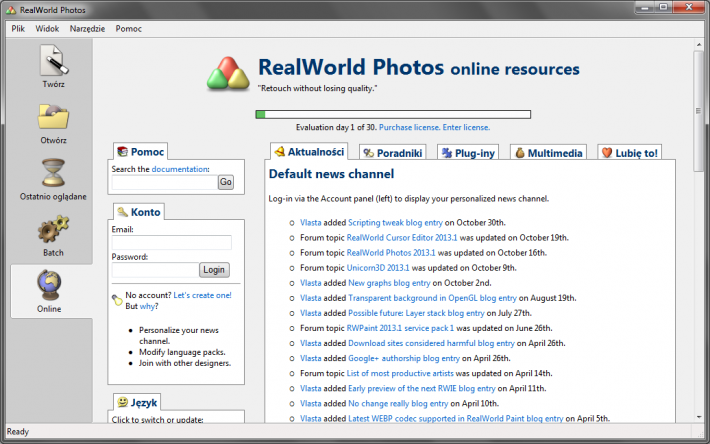Open Early preview of next RWIE entry
This screenshot has width=710, height=444.
422,388
